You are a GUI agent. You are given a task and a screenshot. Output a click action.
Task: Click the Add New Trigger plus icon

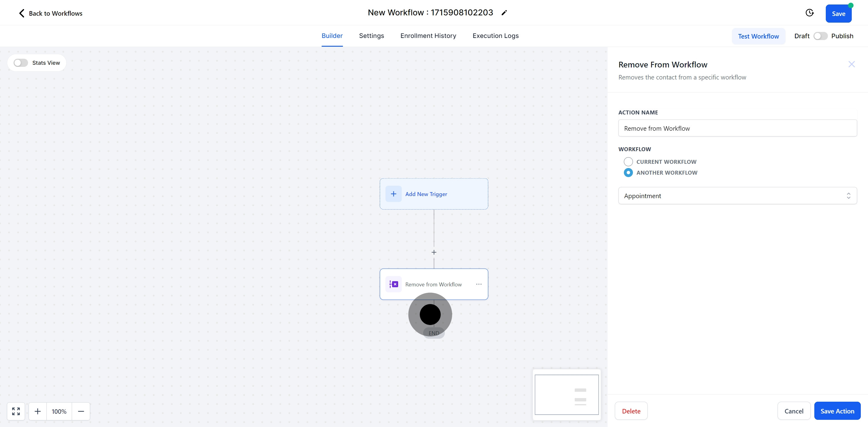tap(393, 194)
